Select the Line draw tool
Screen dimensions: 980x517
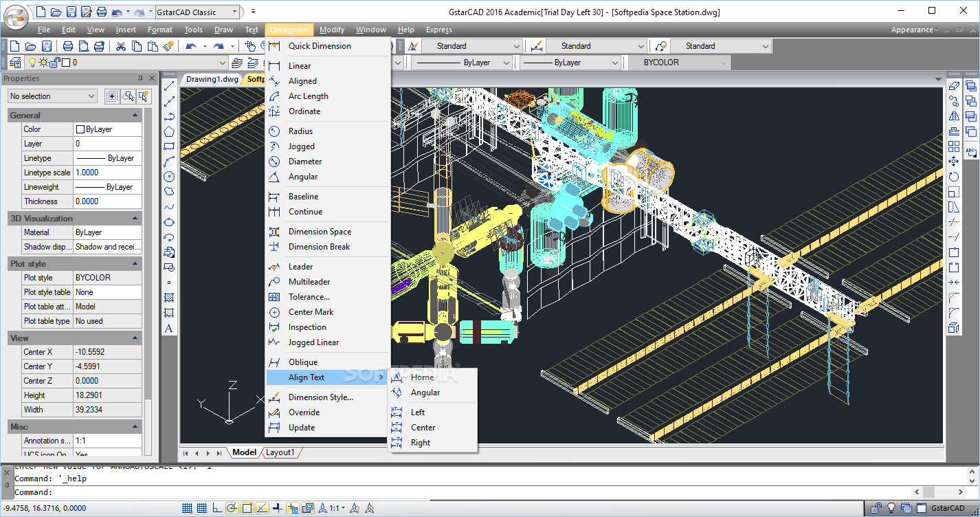pyautogui.click(x=169, y=86)
